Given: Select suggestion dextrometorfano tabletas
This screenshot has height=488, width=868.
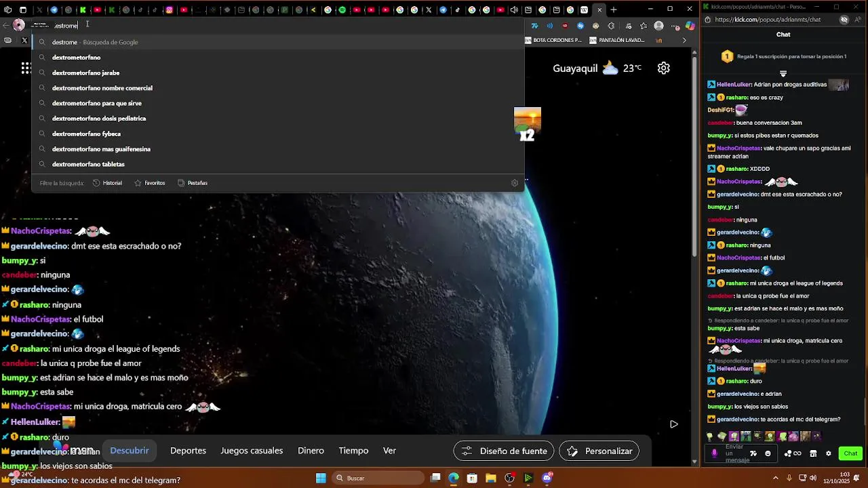Looking at the screenshot, I should coord(278,164).
